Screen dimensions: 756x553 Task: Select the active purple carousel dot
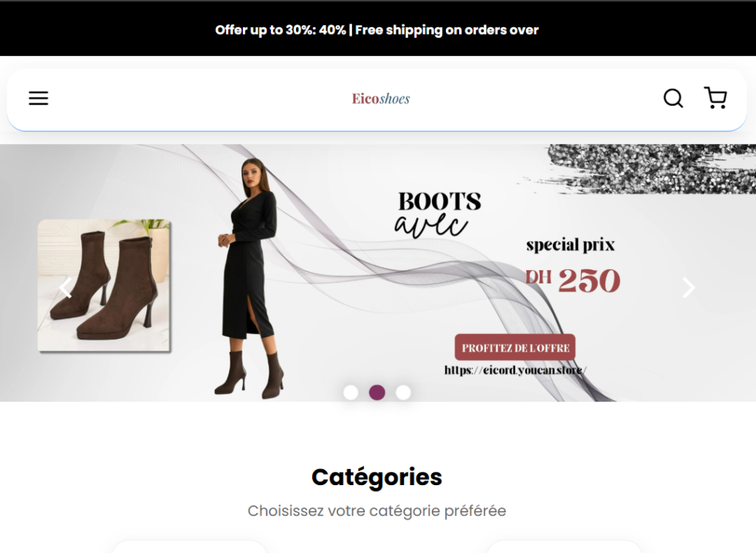(x=377, y=393)
